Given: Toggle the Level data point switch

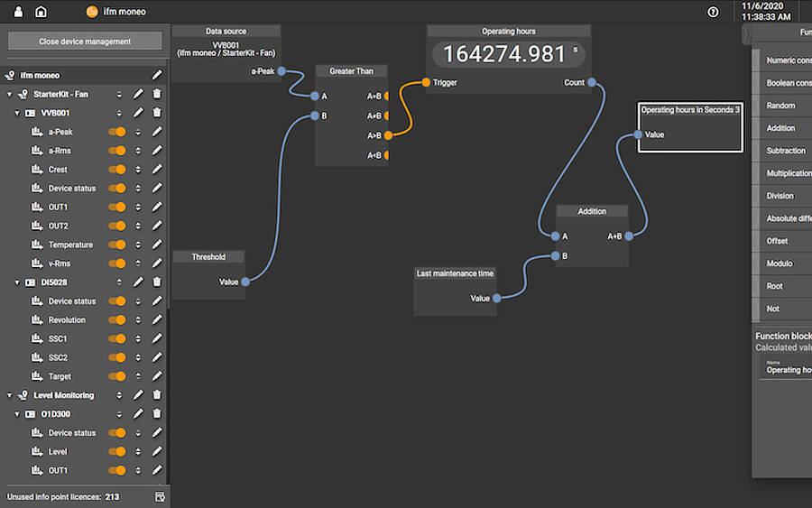Looking at the screenshot, I should [x=117, y=451].
